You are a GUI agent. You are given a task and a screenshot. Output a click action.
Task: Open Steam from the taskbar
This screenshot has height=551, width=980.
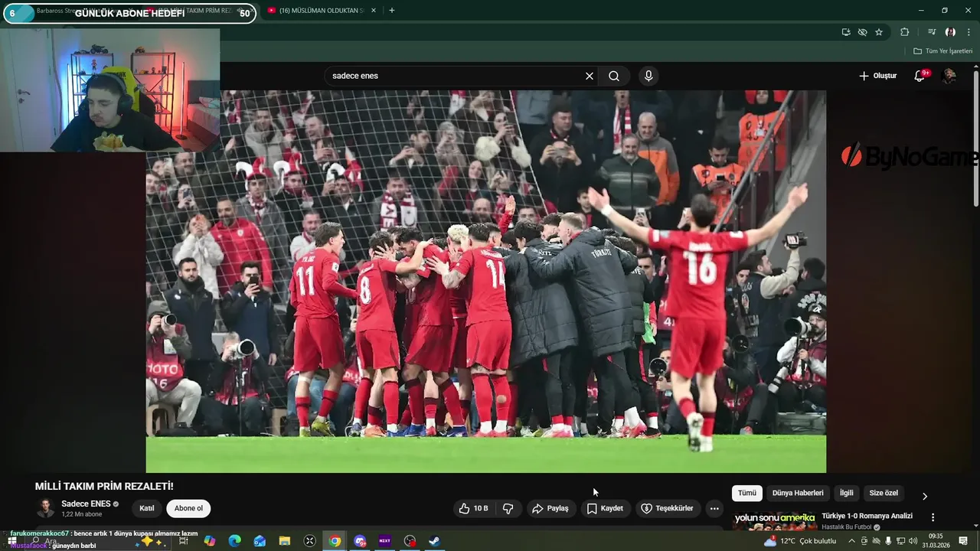pyautogui.click(x=434, y=541)
